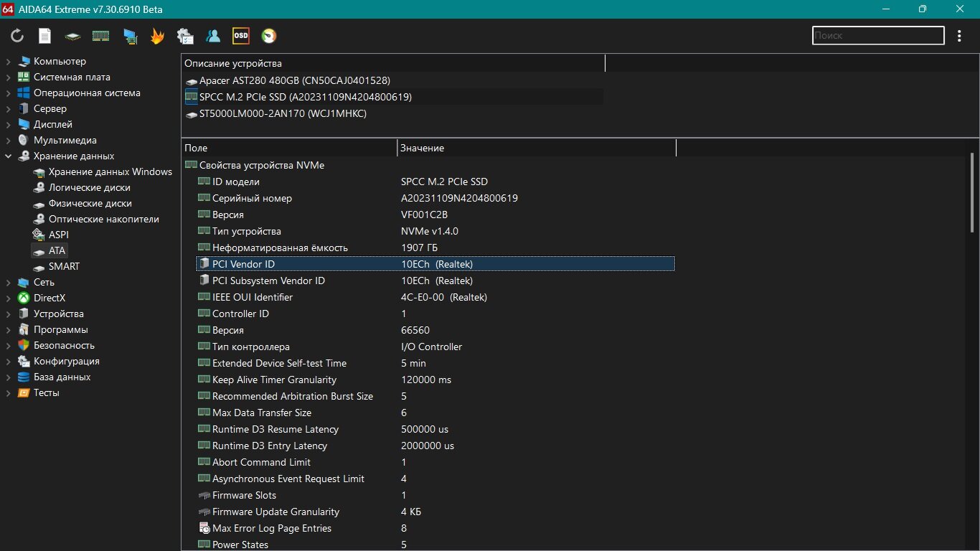Click the Refresh toolbar icon

tap(17, 36)
